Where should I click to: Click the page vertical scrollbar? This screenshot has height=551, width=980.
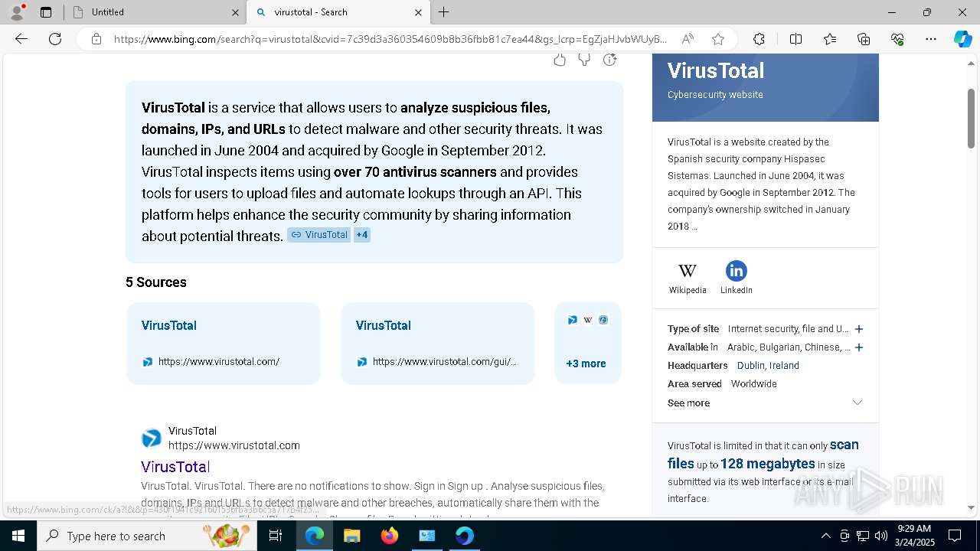(x=971, y=119)
